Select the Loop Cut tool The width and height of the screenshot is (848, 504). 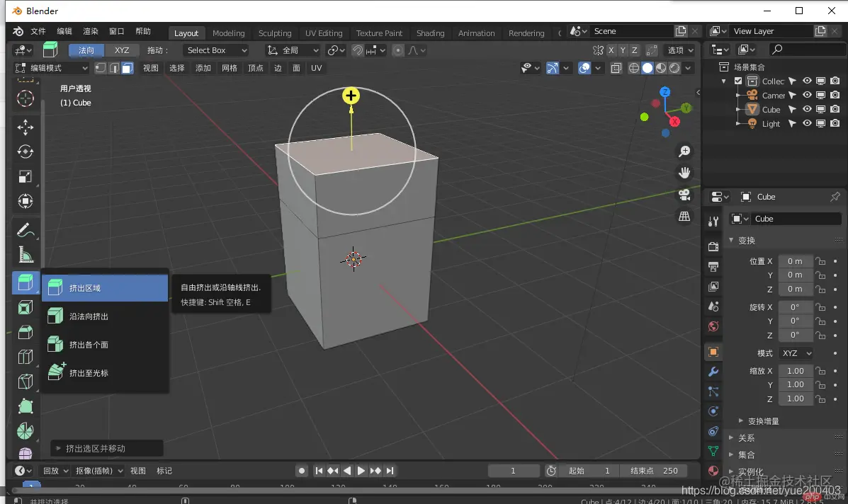[26, 357]
